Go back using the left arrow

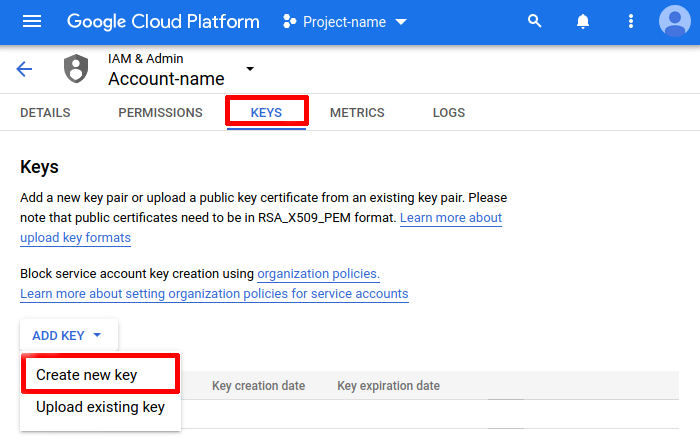24,69
